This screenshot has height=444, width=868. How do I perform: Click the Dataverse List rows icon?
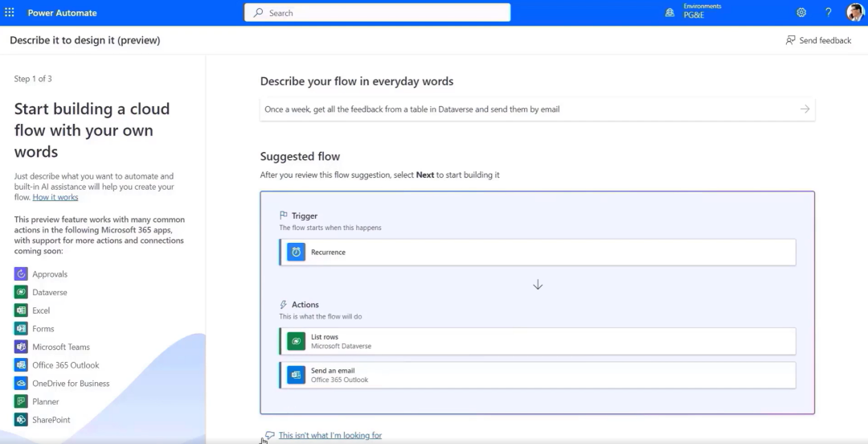[297, 341]
